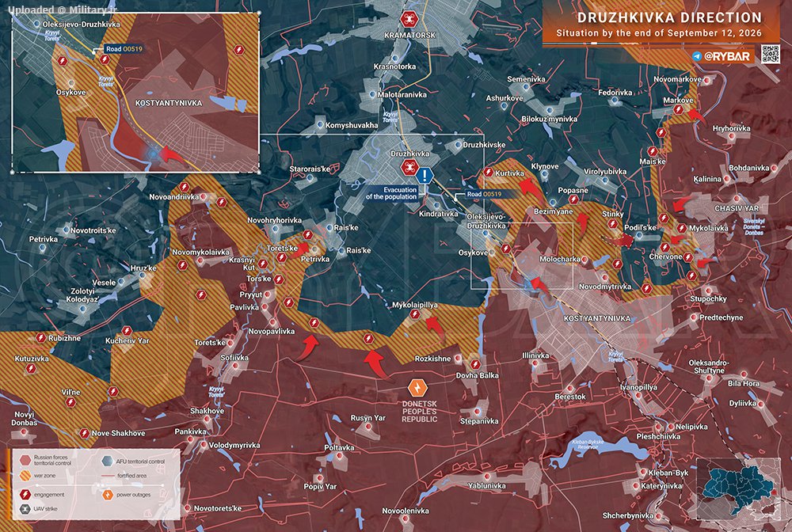Click the "DRUZHKIVKA DIRECTION" title
Viewport: 792px width, 532px height.
(x=669, y=17)
